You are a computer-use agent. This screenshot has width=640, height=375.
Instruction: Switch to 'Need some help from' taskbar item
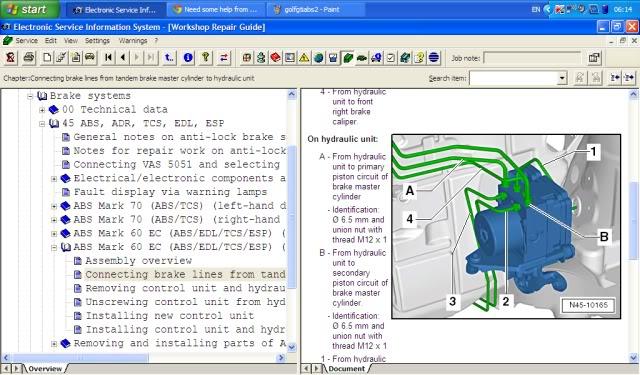click(x=216, y=9)
